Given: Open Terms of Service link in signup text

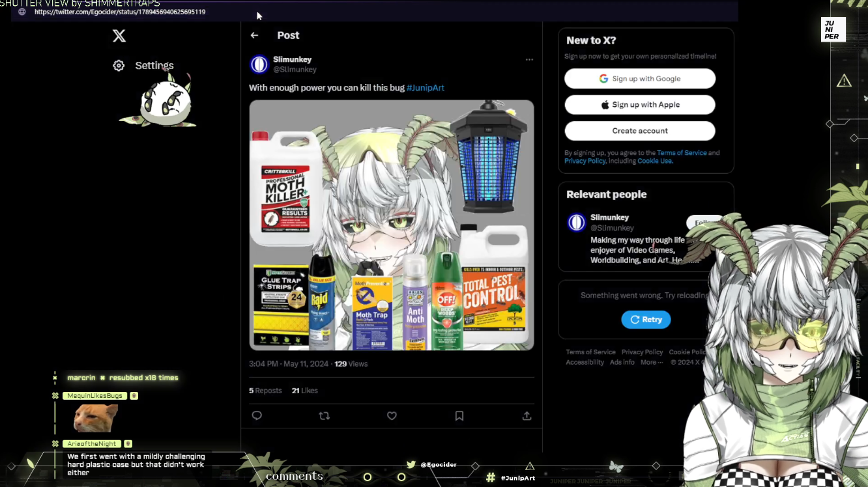Looking at the screenshot, I should (x=682, y=153).
